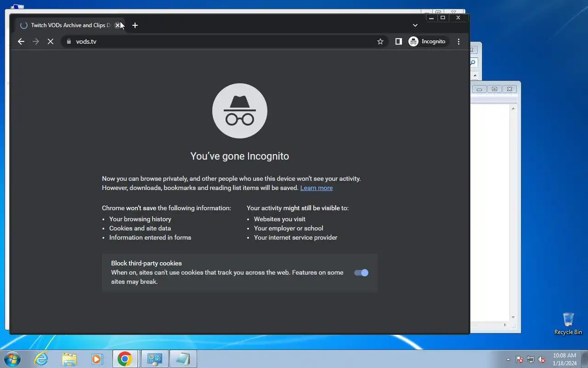Click the Show desktop strip beside the clock
This screenshot has width=588, height=368.
[x=584, y=359]
